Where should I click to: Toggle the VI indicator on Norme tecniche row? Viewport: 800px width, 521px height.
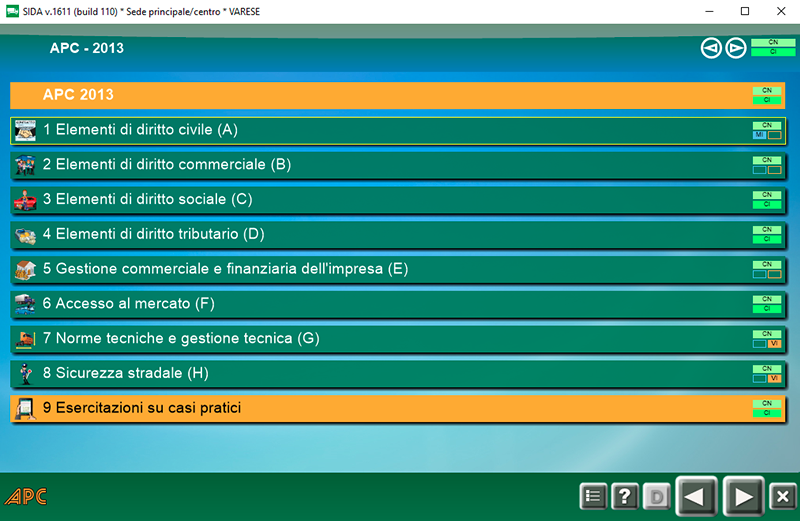[x=774, y=344]
